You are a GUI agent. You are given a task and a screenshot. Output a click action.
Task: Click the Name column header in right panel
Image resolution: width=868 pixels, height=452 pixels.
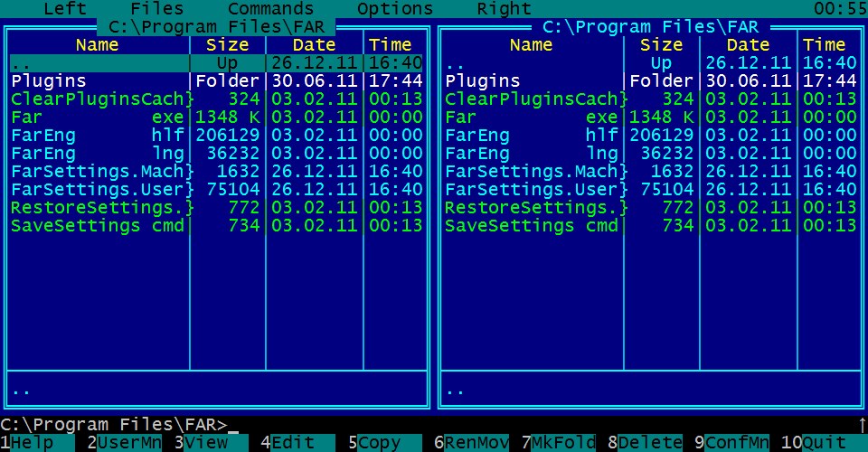tap(531, 45)
